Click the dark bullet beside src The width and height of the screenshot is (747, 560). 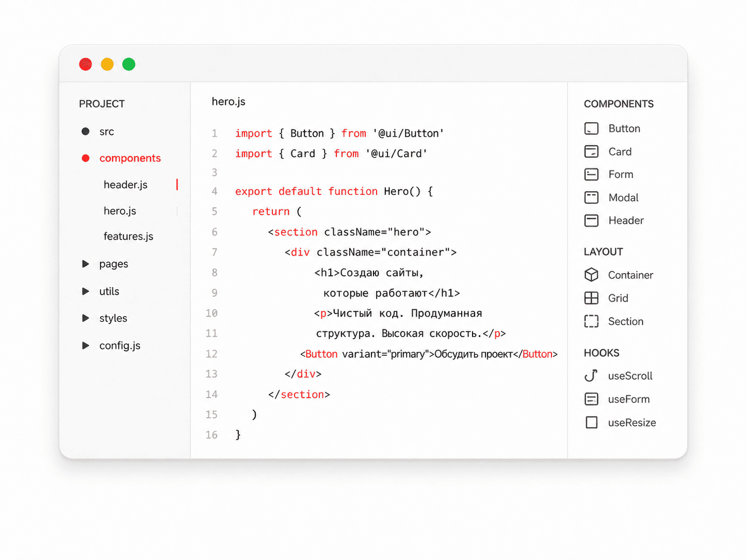pyautogui.click(x=86, y=131)
